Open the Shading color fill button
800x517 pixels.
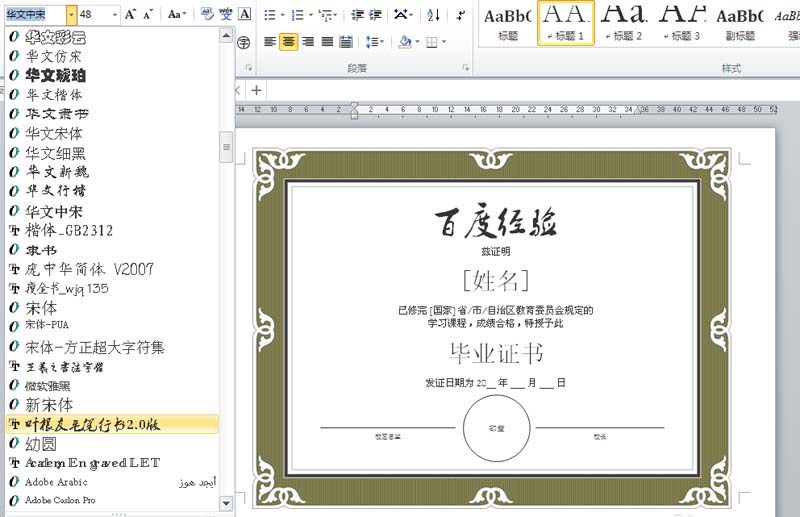point(407,42)
